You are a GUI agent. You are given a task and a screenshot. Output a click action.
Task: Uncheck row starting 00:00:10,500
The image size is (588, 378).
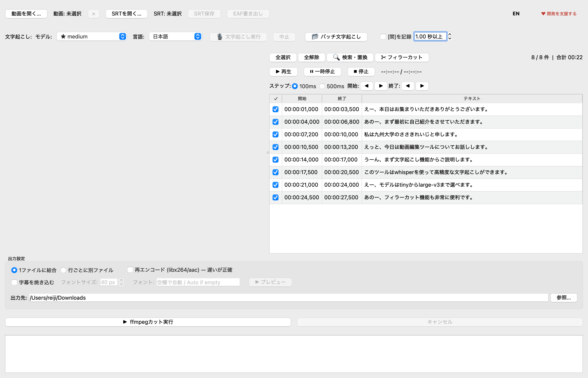point(276,147)
